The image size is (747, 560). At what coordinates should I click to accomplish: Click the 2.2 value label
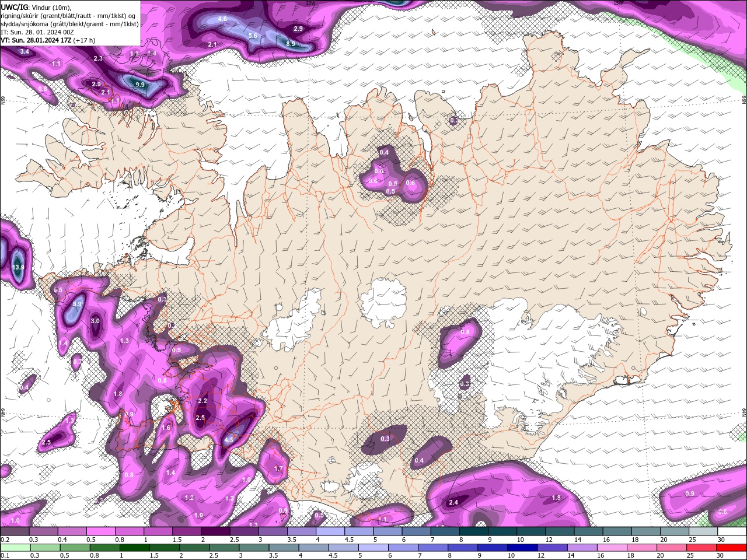(x=203, y=401)
